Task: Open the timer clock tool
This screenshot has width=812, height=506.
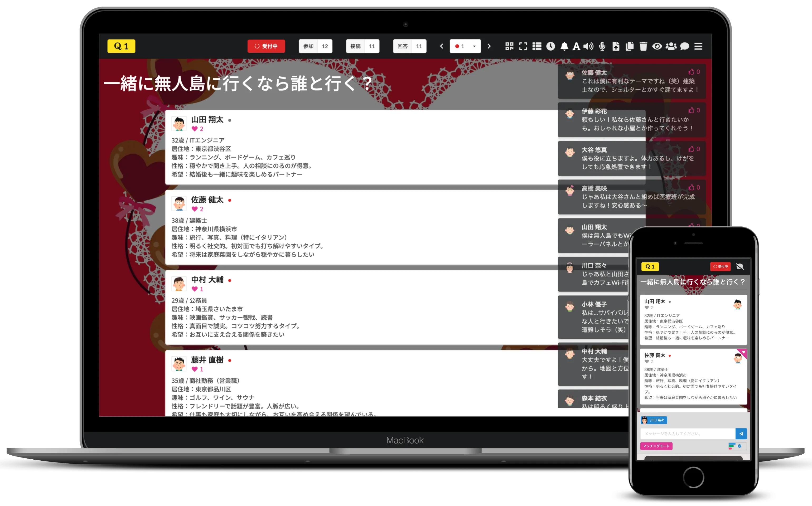Action: tap(551, 47)
